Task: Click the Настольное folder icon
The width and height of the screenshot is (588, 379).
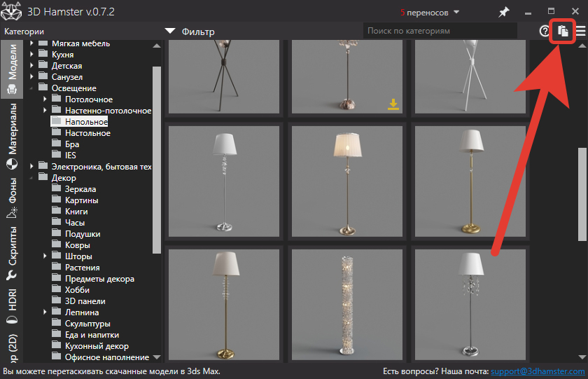Action: coord(56,132)
